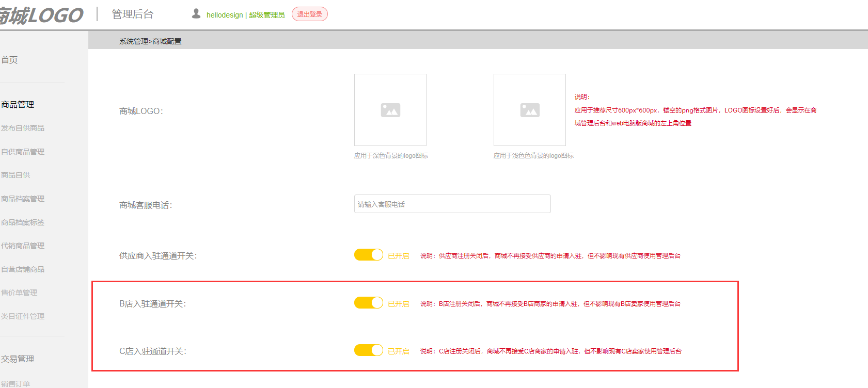Open 类目证件管理 menu item
The image size is (868, 388).
[x=23, y=316]
